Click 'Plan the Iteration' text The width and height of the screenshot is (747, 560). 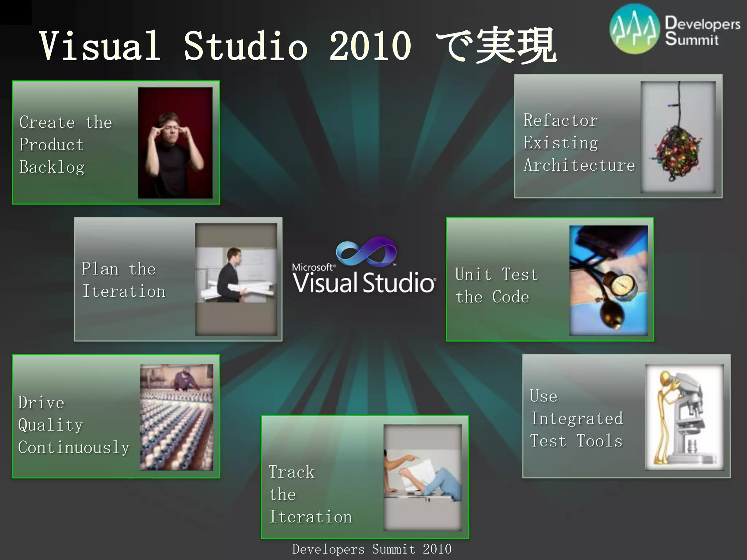123,280
